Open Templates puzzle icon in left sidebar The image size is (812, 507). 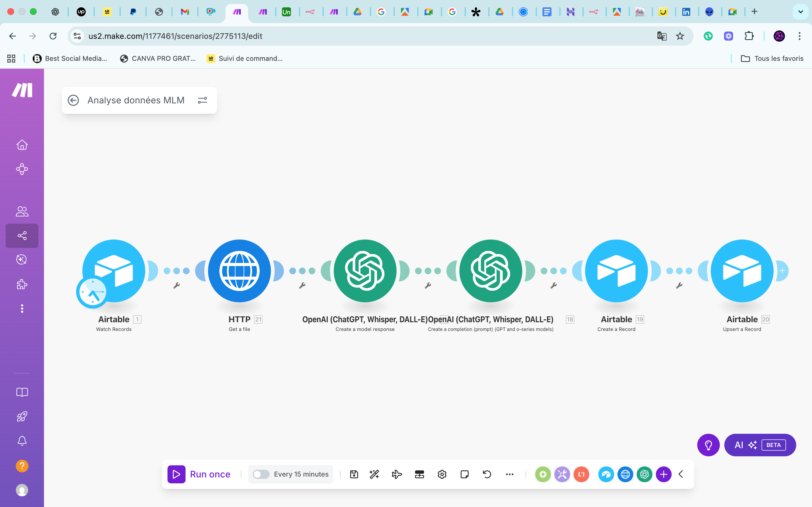coord(22,284)
